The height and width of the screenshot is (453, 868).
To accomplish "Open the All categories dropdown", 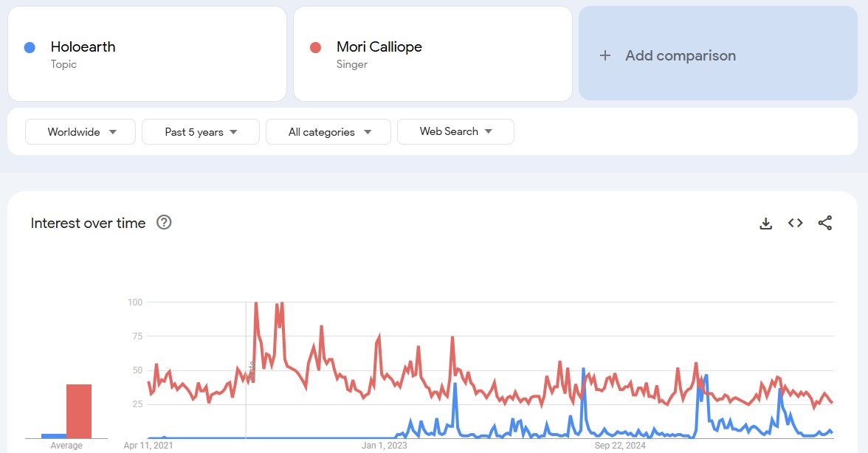I will click(x=328, y=132).
